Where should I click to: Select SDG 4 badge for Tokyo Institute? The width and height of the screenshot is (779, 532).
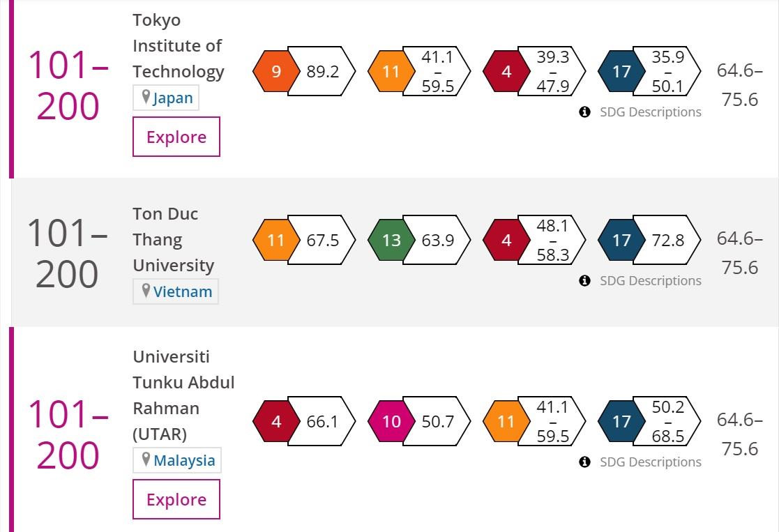coord(506,71)
